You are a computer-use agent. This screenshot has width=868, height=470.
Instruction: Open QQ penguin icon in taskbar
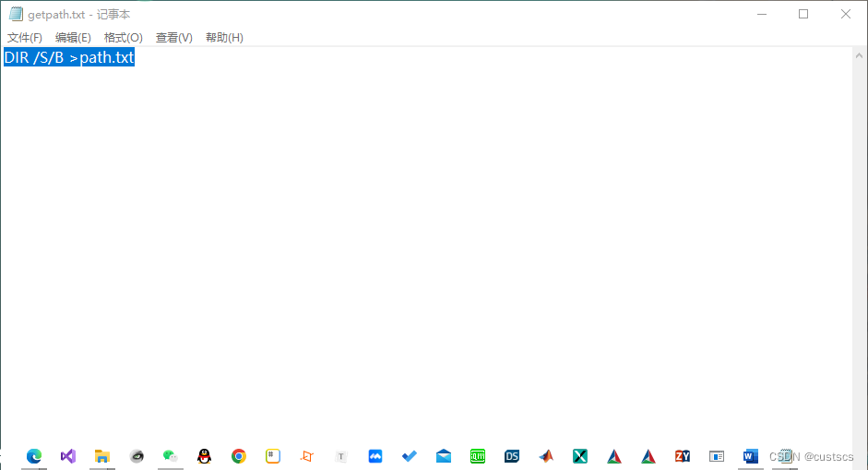click(204, 456)
